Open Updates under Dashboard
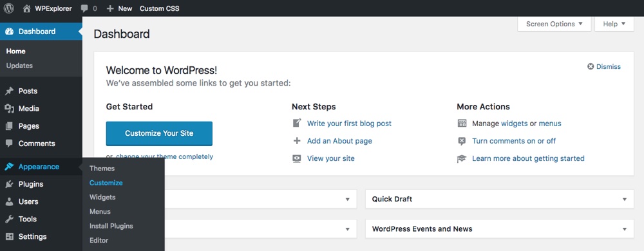The width and height of the screenshot is (644, 251). point(19,66)
